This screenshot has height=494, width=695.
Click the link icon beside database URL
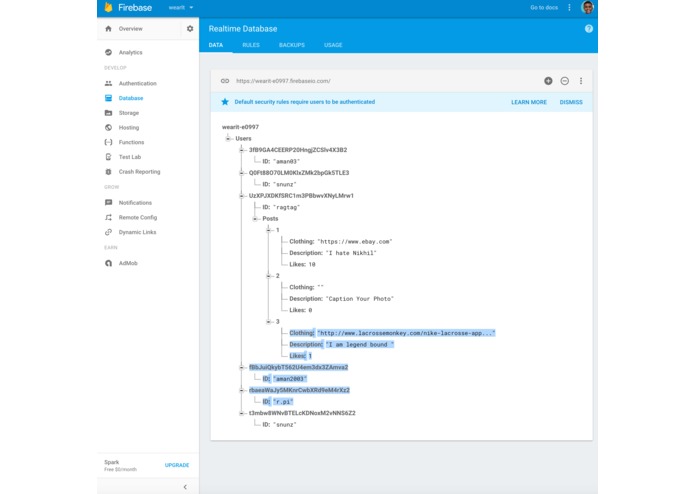pyautogui.click(x=225, y=81)
